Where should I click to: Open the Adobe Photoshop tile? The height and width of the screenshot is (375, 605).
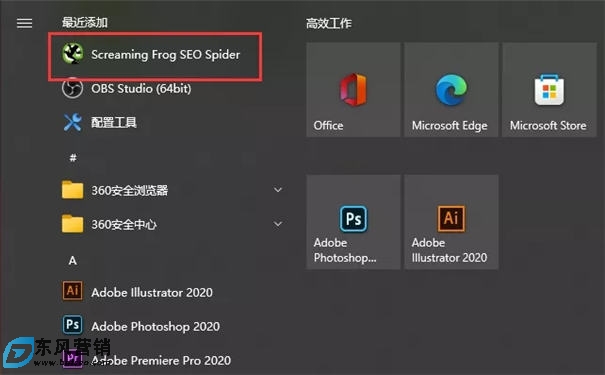(353, 222)
